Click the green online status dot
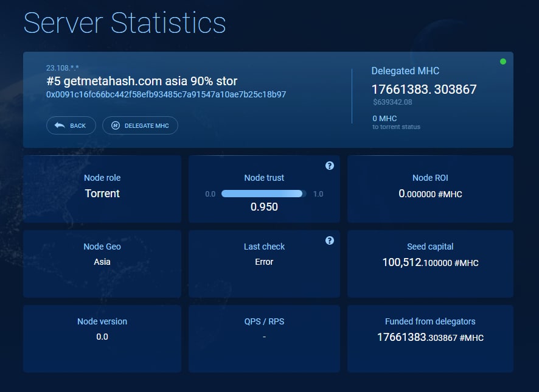Image resolution: width=539 pixels, height=392 pixels. click(x=503, y=61)
